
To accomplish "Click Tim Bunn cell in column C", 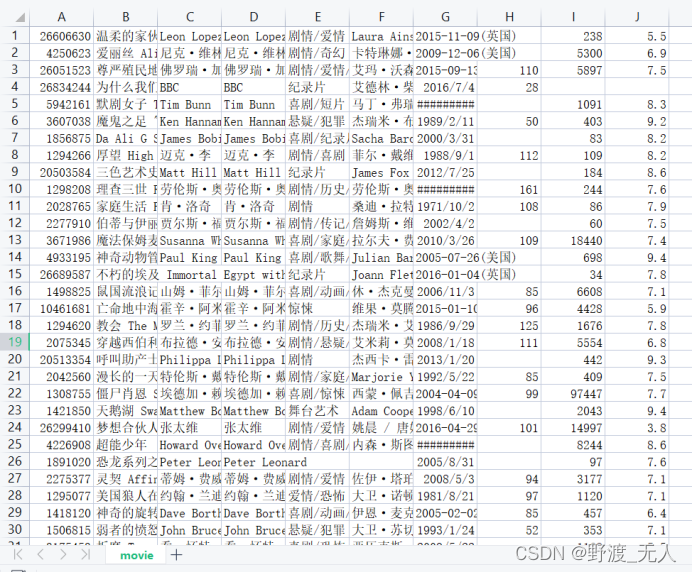I will [x=189, y=105].
